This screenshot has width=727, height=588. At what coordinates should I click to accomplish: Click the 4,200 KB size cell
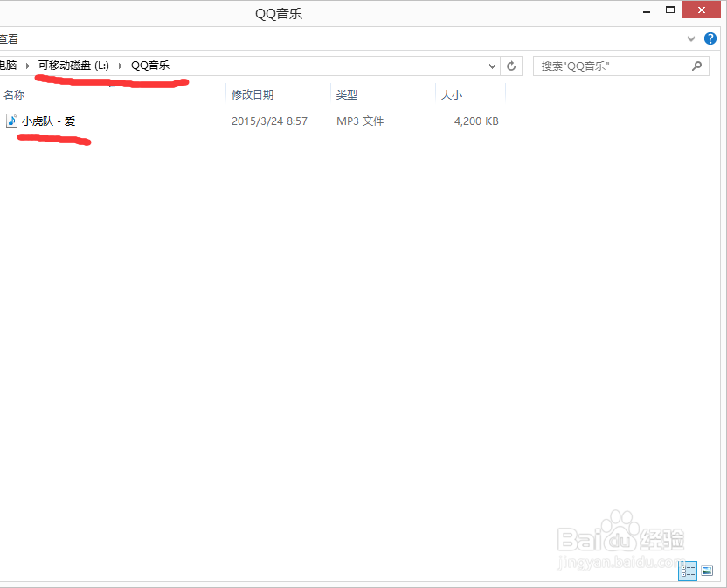[x=476, y=121]
